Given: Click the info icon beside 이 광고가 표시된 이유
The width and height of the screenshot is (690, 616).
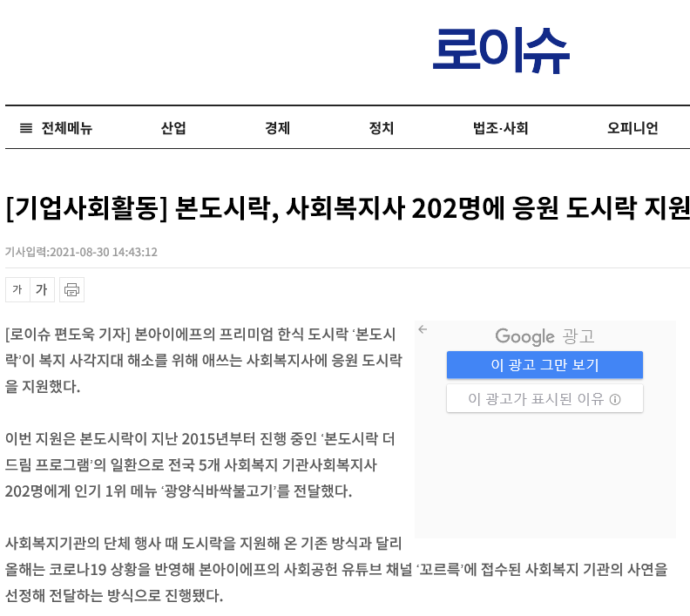Looking at the screenshot, I should click(x=615, y=399).
